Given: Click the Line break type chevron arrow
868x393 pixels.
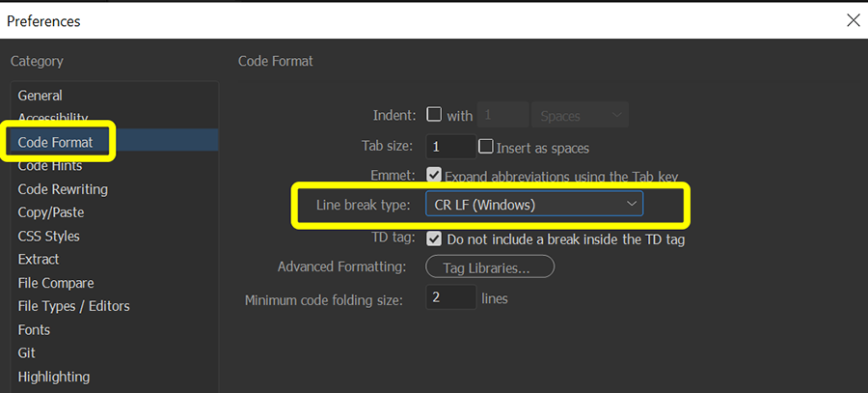Looking at the screenshot, I should [x=632, y=204].
